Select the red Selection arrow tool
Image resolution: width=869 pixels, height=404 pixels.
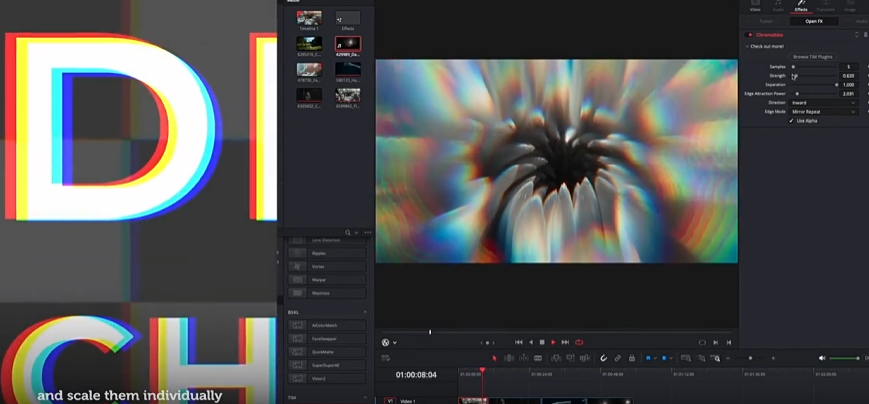coord(494,358)
